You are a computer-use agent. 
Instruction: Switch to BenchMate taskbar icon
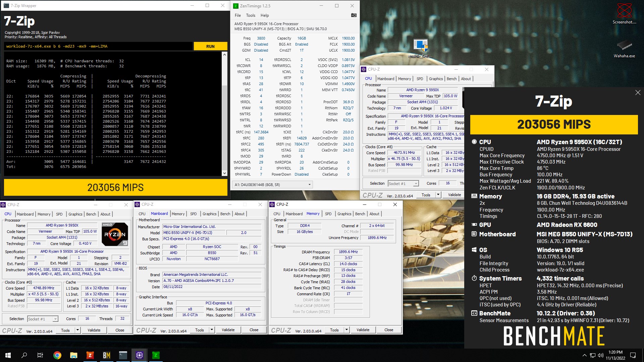click(106, 355)
